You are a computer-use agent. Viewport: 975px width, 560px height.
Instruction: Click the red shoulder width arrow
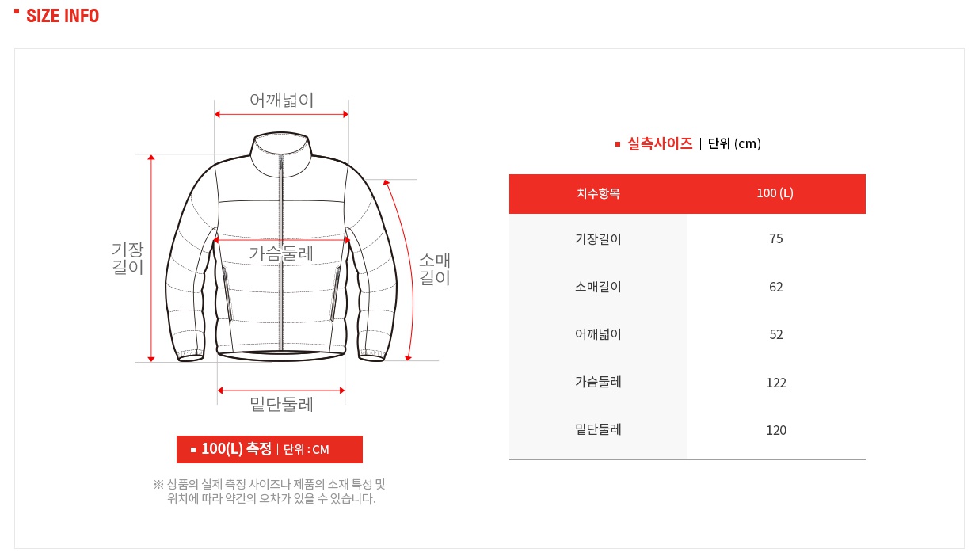[281, 114]
